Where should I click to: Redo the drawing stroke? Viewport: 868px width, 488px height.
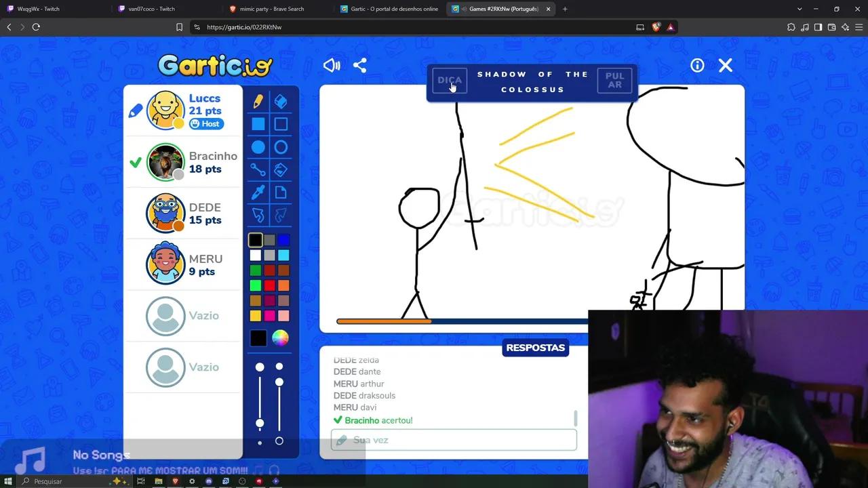(281, 216)
